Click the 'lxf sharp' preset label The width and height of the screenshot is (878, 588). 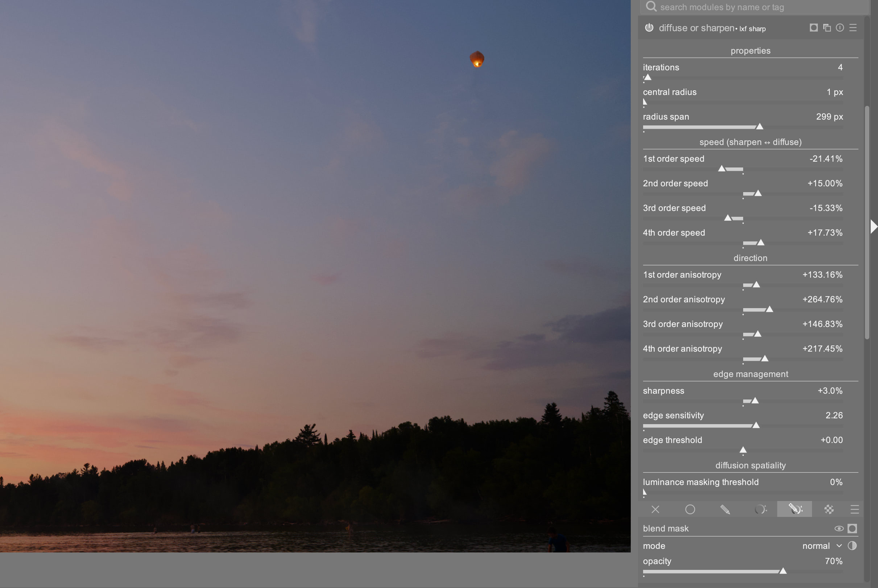point(752,29)
